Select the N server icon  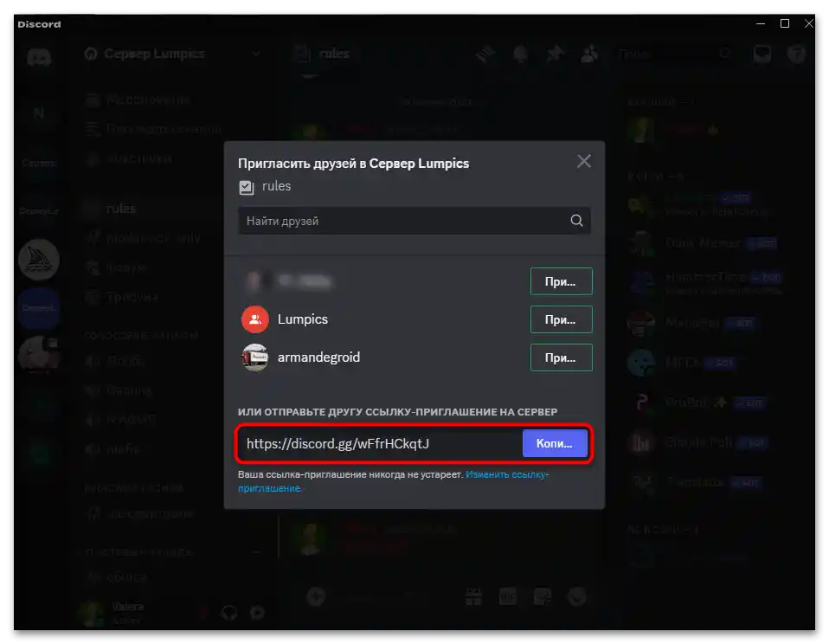(39, 113)
